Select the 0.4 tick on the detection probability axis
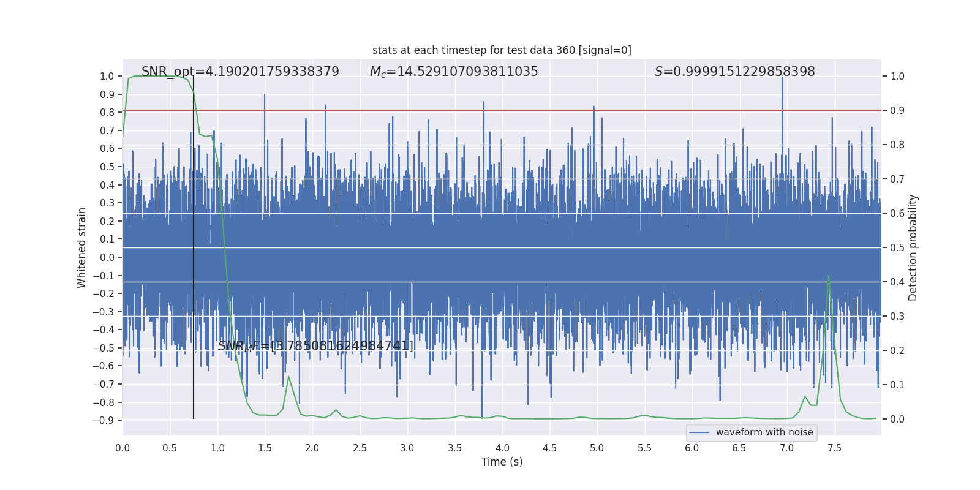 coord(897,282)
